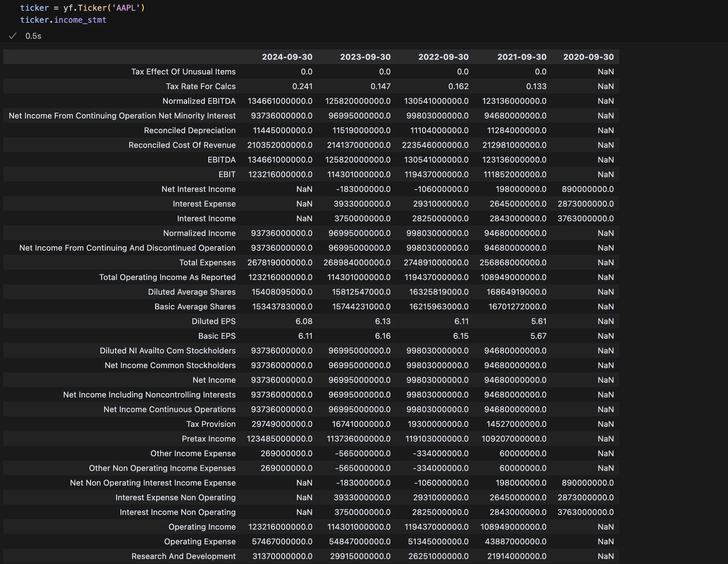
Task: Select the Normalized EBITDA row label
Action: click(x=199, y=101)
